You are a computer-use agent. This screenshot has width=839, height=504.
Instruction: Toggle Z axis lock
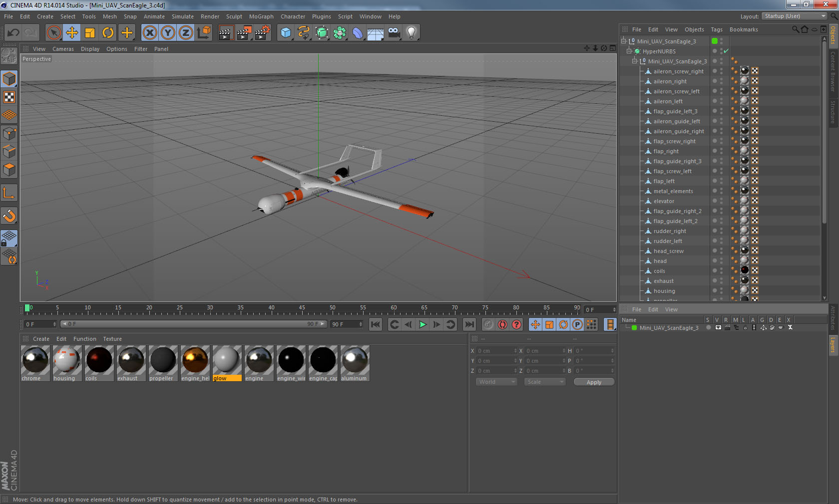pos(186,33)
